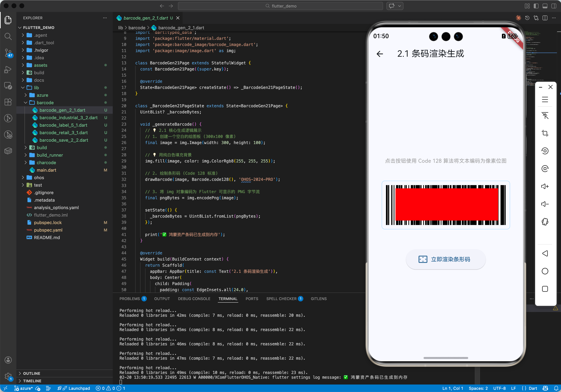Toggle the primary side bar layout icon
561x392 pixels.
coord(536,6)
